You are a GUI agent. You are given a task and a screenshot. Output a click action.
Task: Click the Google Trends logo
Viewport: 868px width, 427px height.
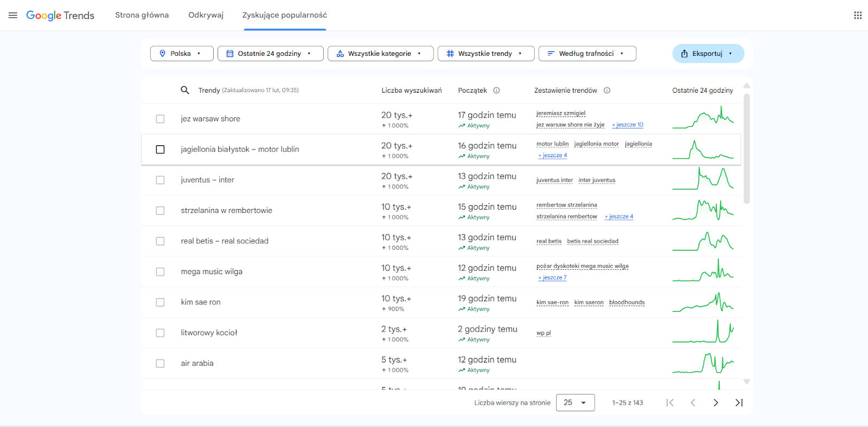(x=60, y=15)
